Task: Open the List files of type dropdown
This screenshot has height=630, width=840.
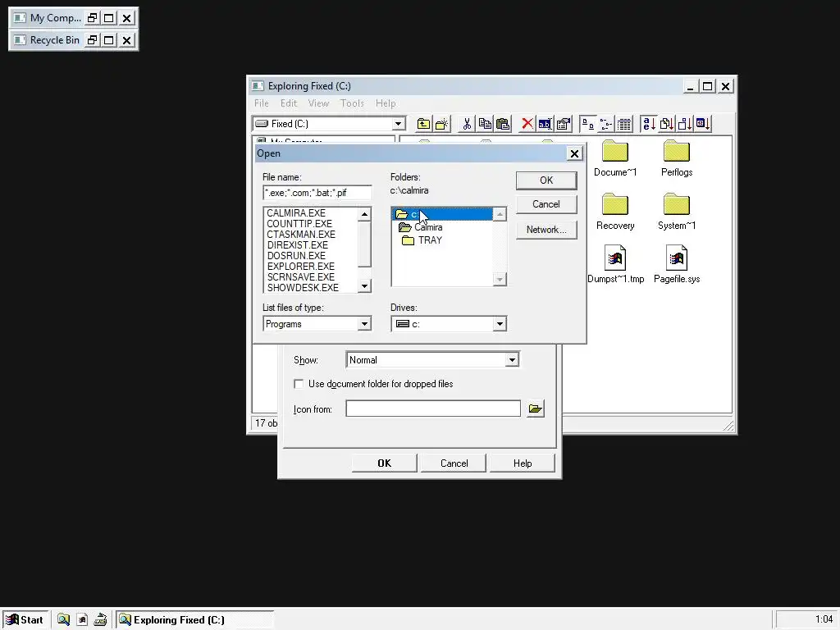Action: (x=364, y=324)
